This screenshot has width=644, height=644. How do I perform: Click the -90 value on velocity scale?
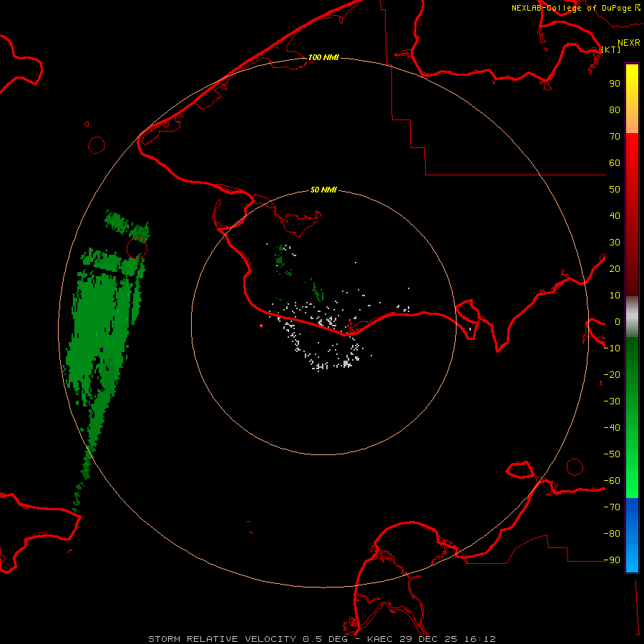point(612,560)
